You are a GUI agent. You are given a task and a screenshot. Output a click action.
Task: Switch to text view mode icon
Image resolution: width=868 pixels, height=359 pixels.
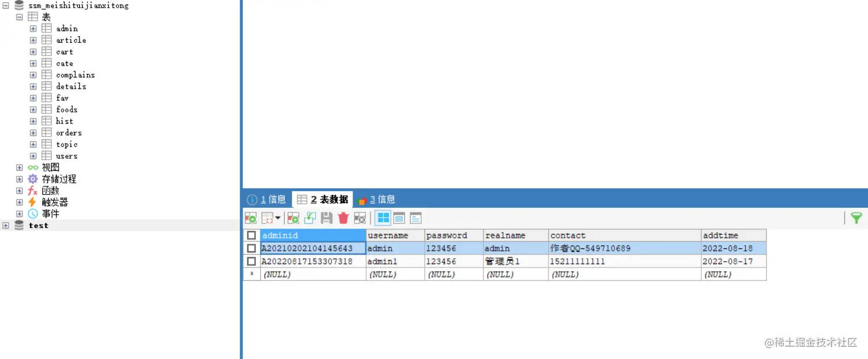tap(416, 218)
